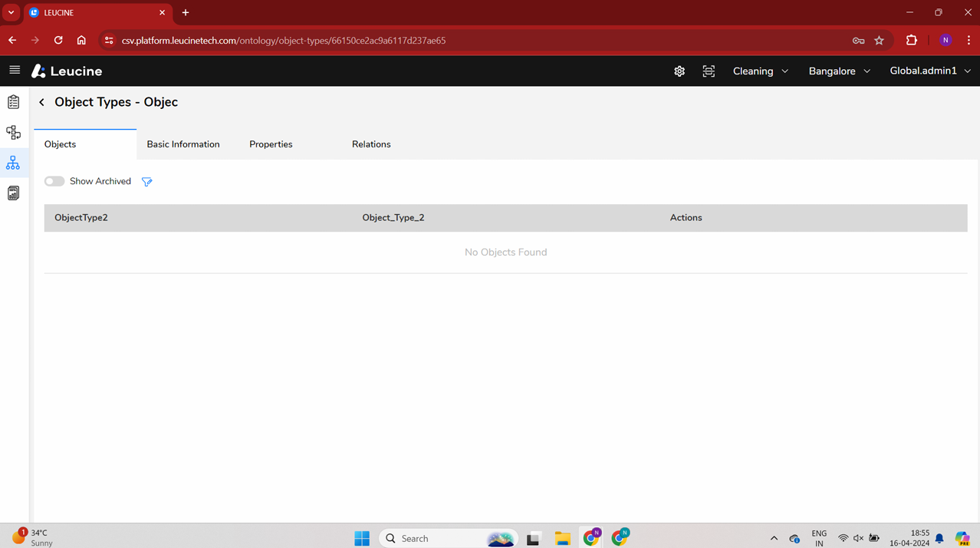Viewport: 980px width, 548px height.
Task: Open the bottom report icon in sidebar
Action: point(14,193)
